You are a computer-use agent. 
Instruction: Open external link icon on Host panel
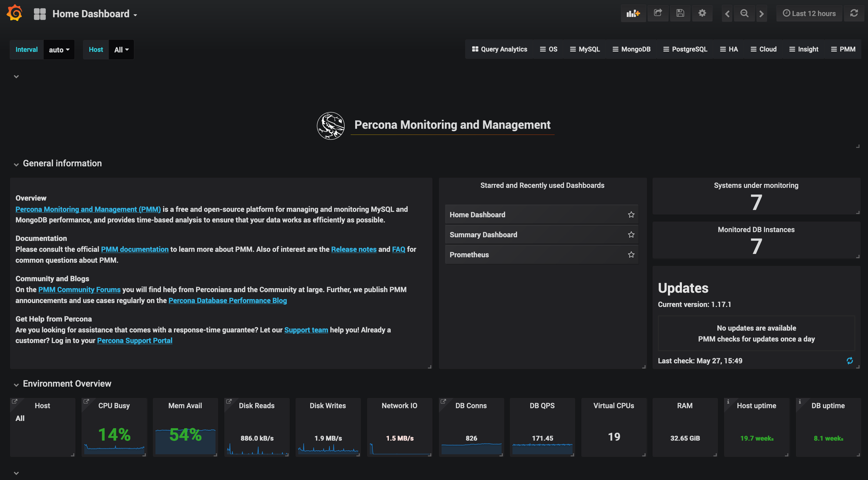click(x=15, y=401)
